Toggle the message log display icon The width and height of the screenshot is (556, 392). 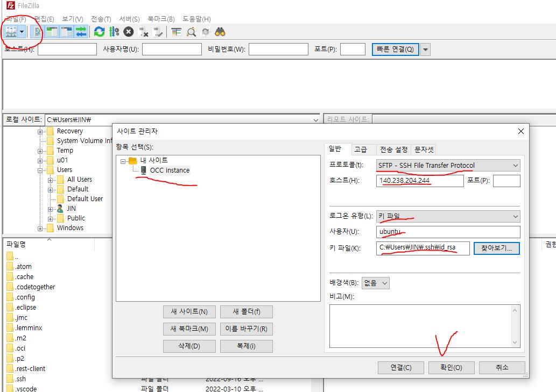37,32
